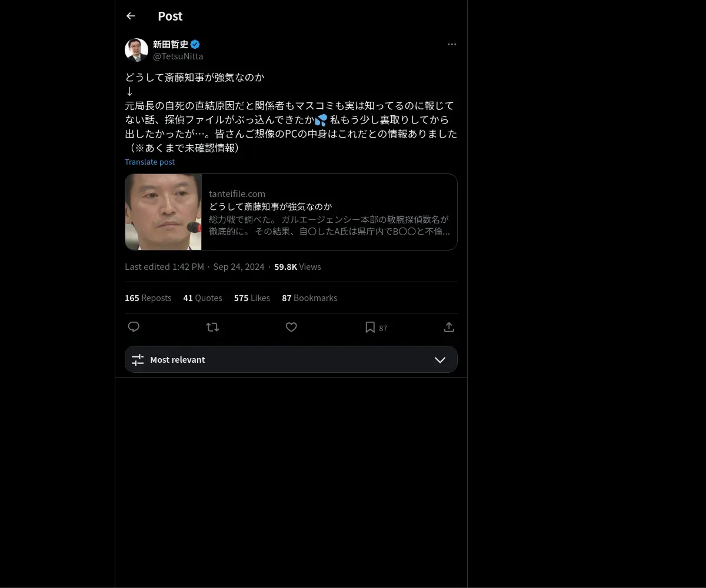Open the Most relevant sort dropdown

point(291,359)
